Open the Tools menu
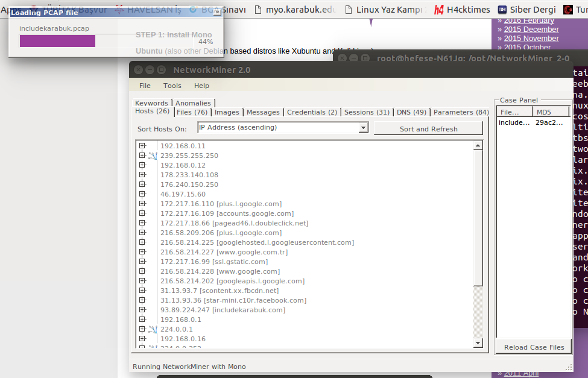 [x=172, y=86]
